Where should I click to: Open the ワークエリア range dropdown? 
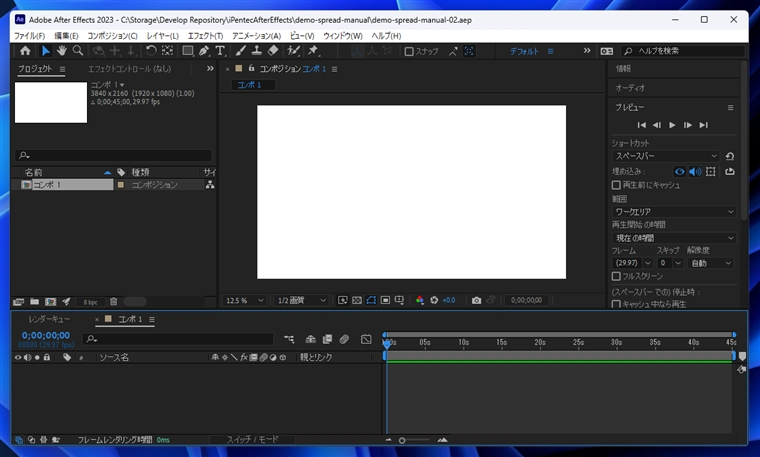[x=674, y=212]
